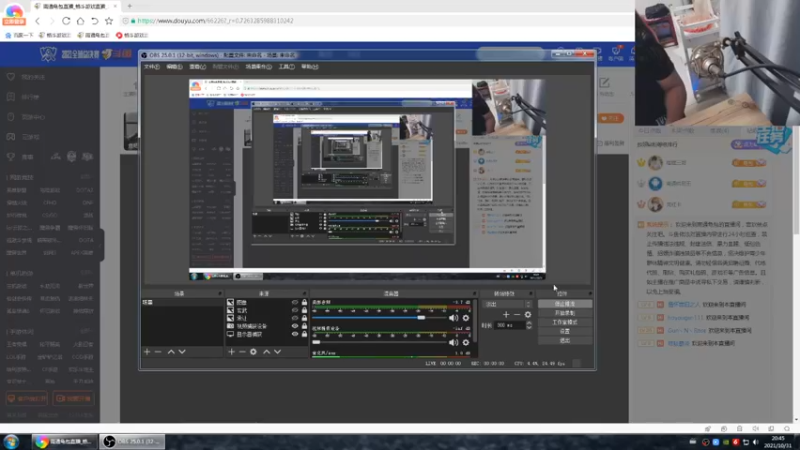800x450 pixels.
Task: Open the 工具(T) menu in OBS
Action: point(286,67)
